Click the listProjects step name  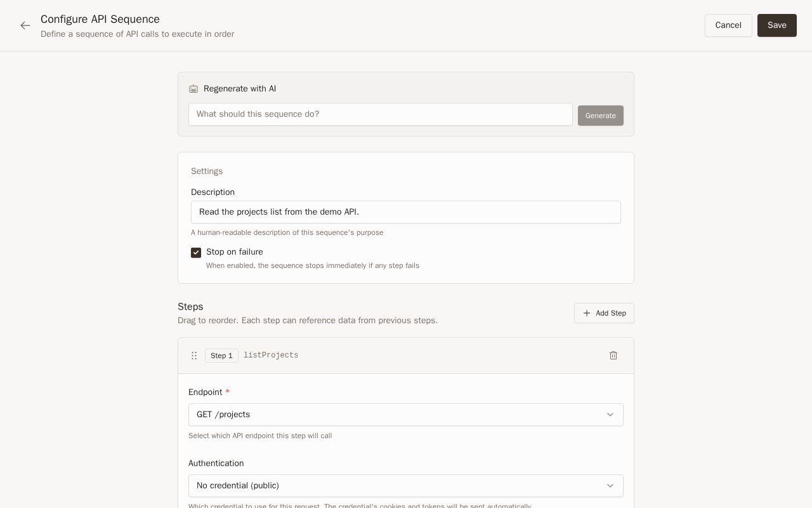271,356
